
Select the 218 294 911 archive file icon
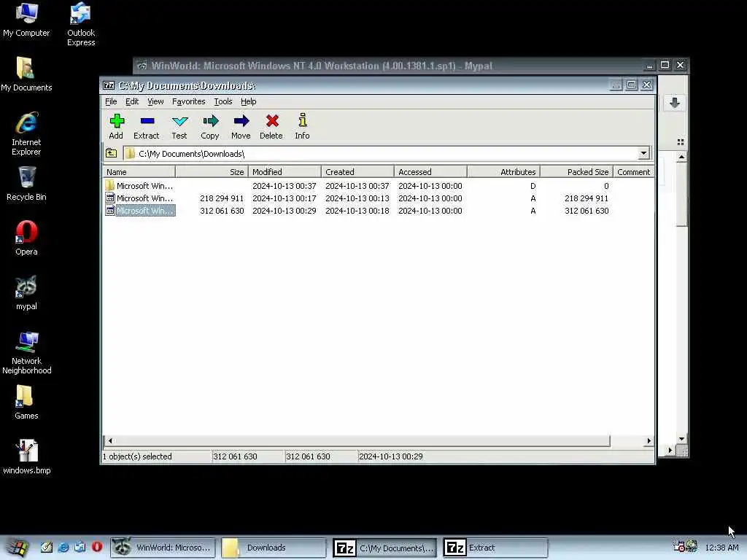110,198
